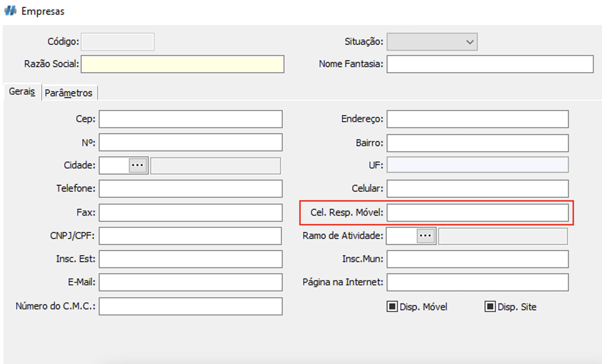The width and height of the screenshot is (602, 364).
Task: Toggle the Disp. Móvel checkbox
Action: (392, 306)
